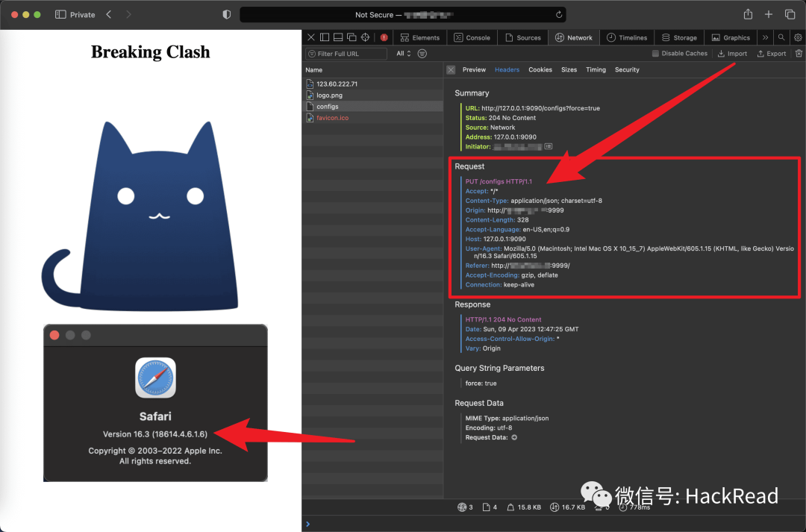Click the domains count status icon

tap(462, 507)
